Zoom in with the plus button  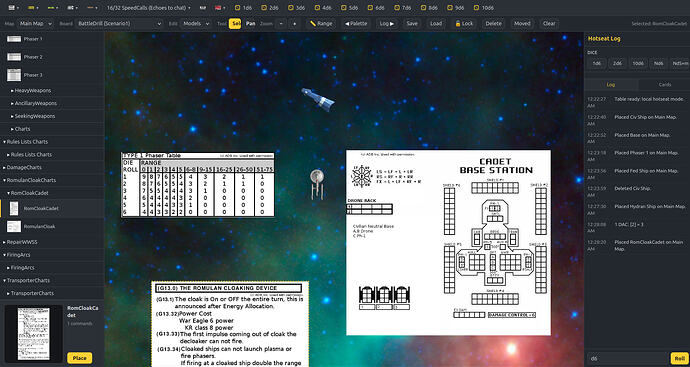pyautogui.click(x=294, y=23)
